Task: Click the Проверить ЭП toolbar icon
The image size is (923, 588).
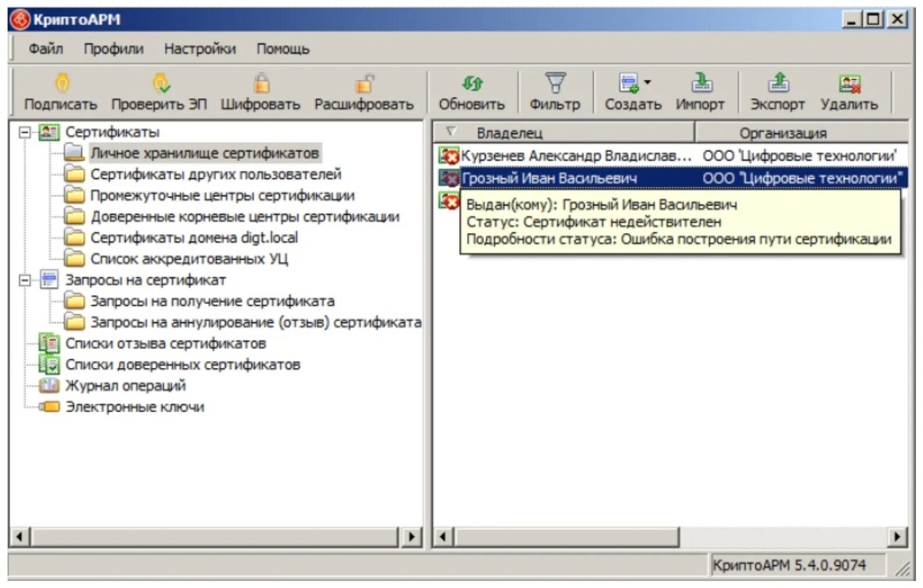Action: [161, 84]
